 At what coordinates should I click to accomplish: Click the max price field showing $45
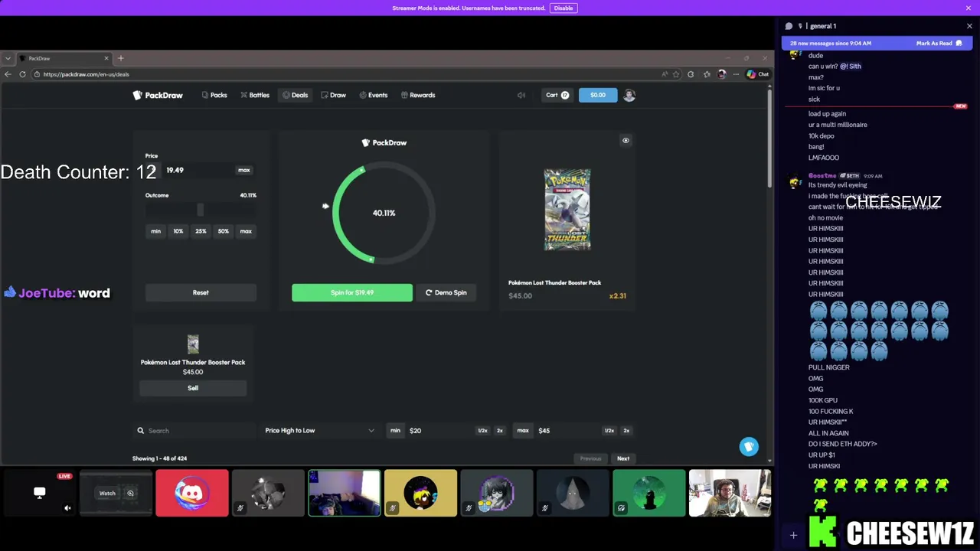point(569,431)
